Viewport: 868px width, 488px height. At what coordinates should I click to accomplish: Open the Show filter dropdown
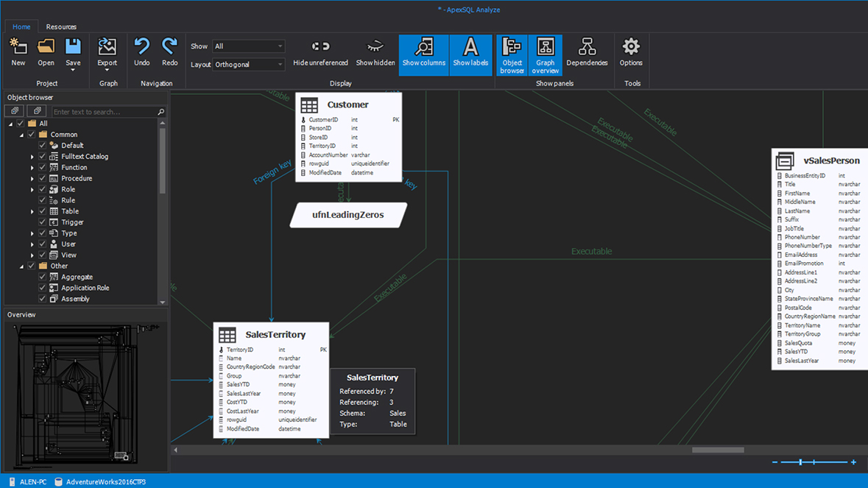point(249,46)
